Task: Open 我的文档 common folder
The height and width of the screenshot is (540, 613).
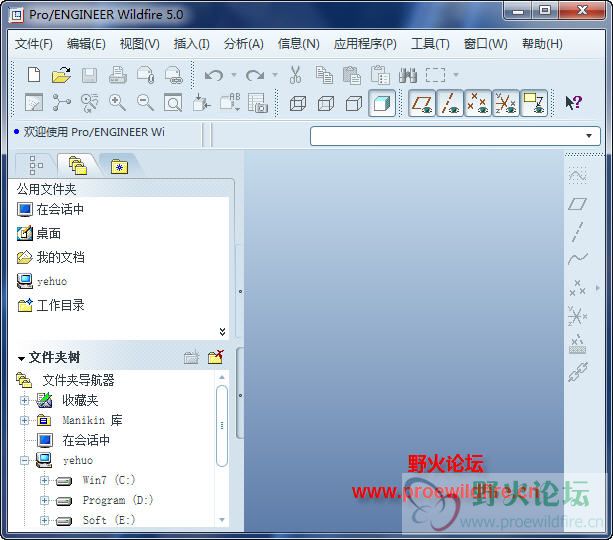Action: 51,257
